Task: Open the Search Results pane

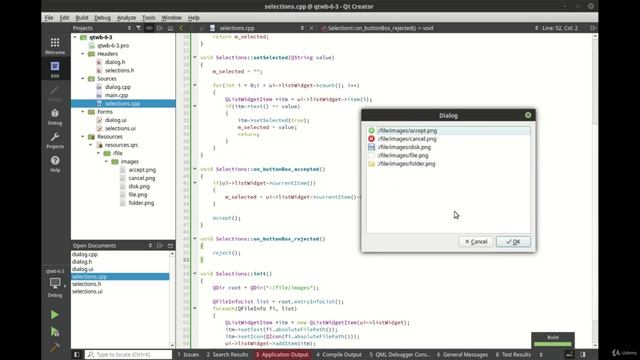Action: pyautogui.click(x=227, y=354)
